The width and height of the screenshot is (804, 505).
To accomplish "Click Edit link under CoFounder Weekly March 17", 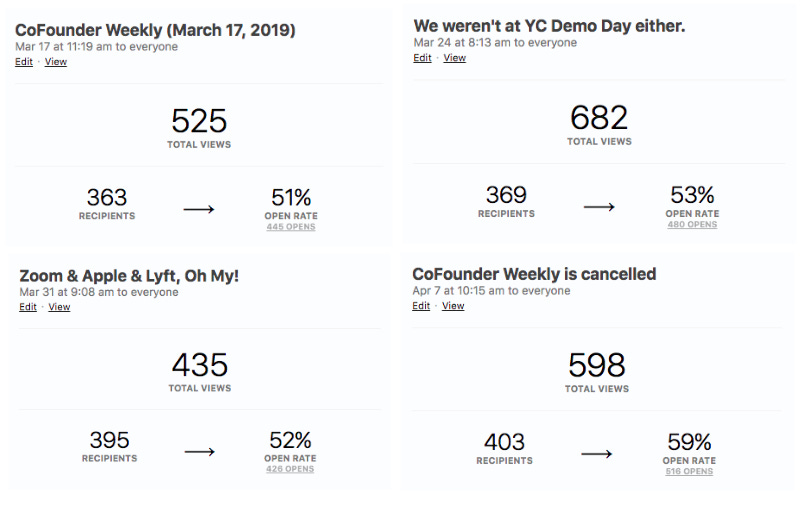I will pyautogui.click(x=24, y=62).
